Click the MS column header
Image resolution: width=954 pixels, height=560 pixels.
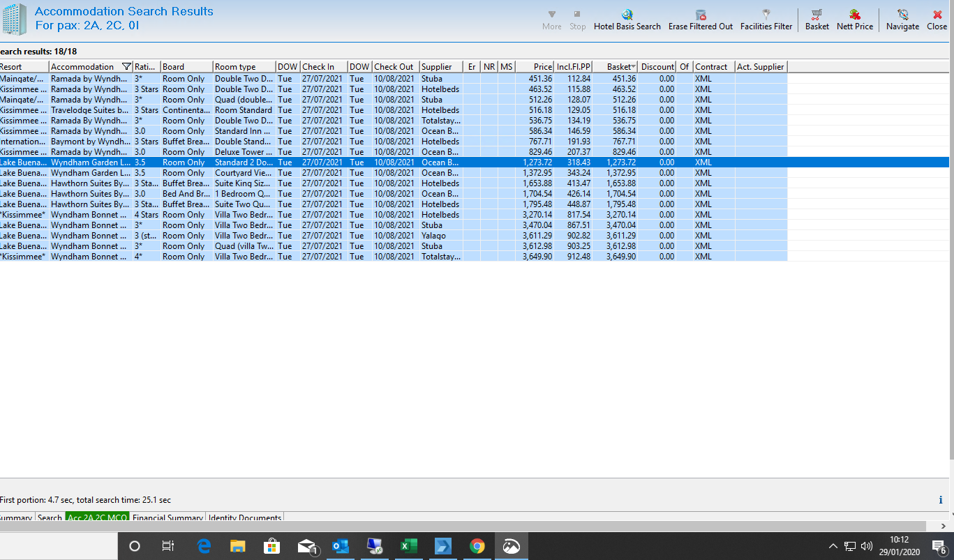pyautogui.click(x=507, y=67)
